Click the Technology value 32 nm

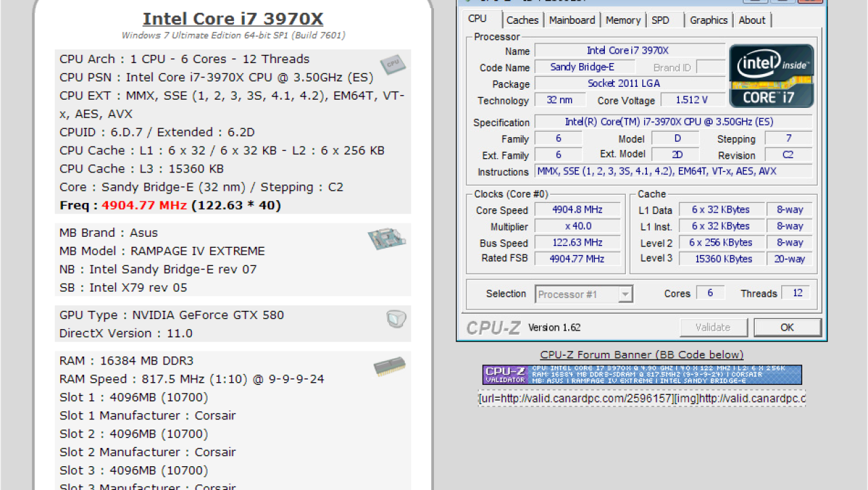(559, 100)
